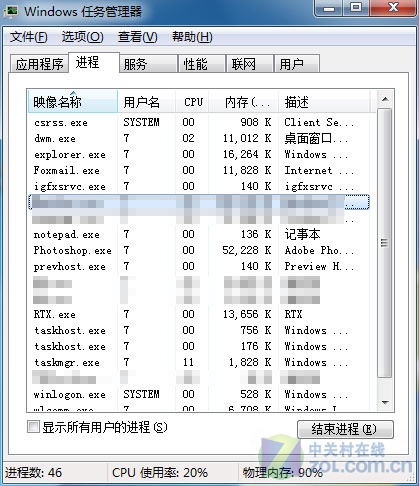Click the Task Manager title bar icon

click(x=12, y=11)
